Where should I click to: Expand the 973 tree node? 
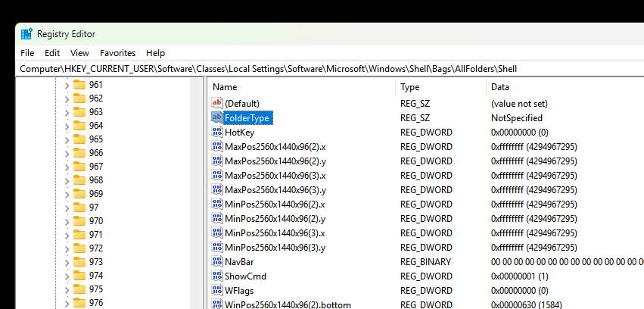click(67, 262)
